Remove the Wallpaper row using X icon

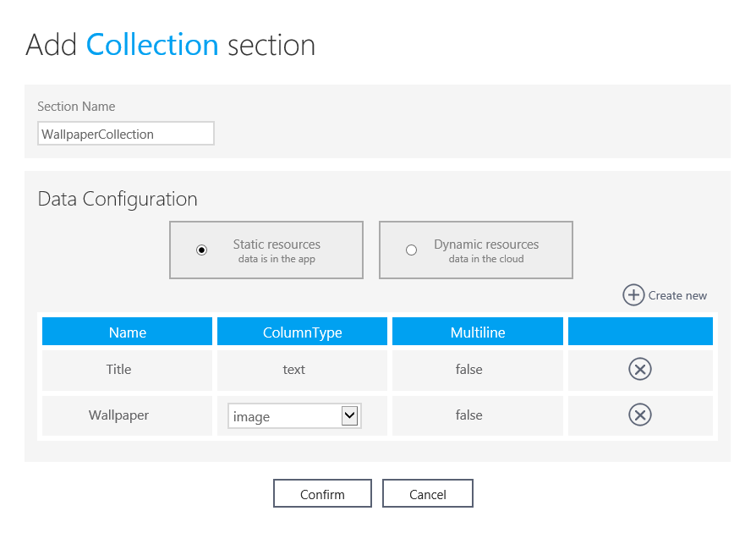pos(640,415)
